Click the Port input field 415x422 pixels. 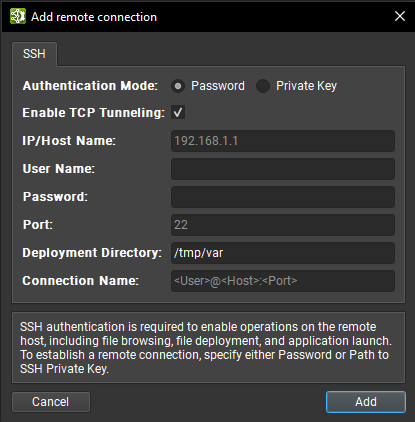tap(283, 225)
